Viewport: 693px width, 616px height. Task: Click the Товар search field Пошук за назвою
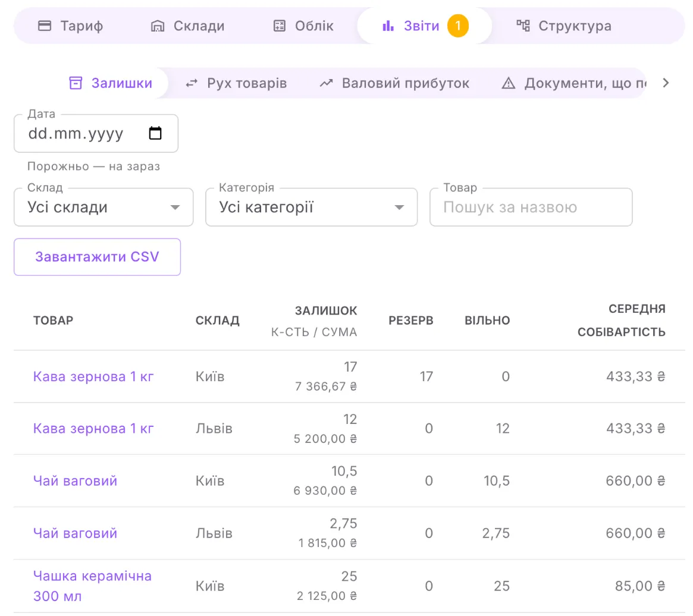(x=531, y=208)
